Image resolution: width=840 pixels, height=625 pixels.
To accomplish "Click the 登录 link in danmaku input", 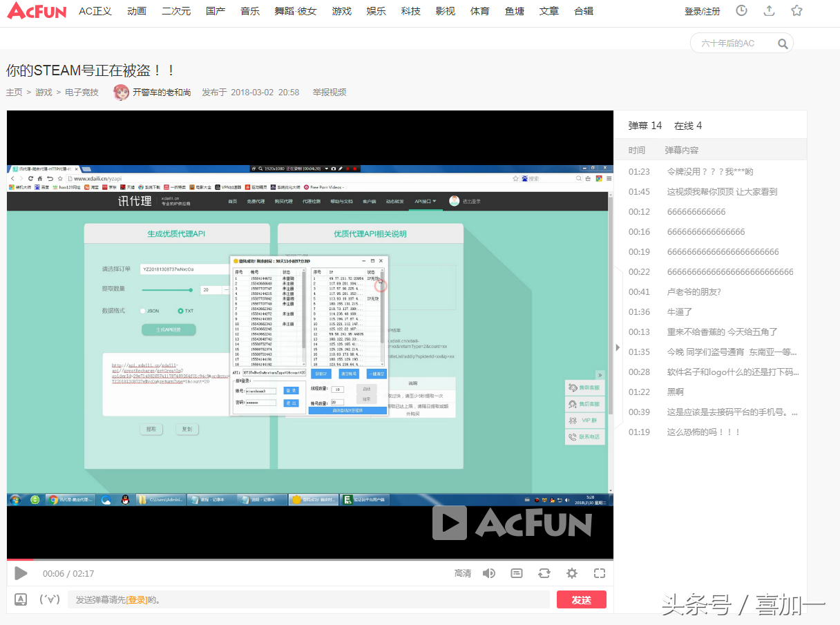I will click(136, 600).
